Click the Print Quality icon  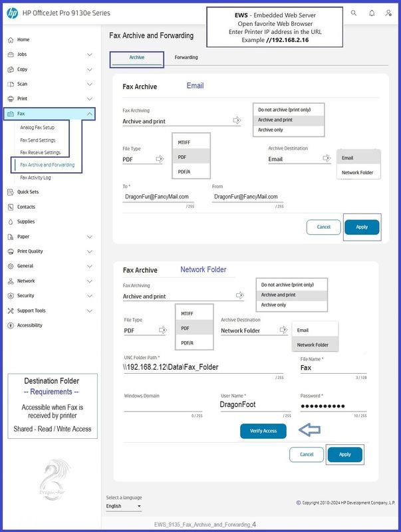coord(11,251)
